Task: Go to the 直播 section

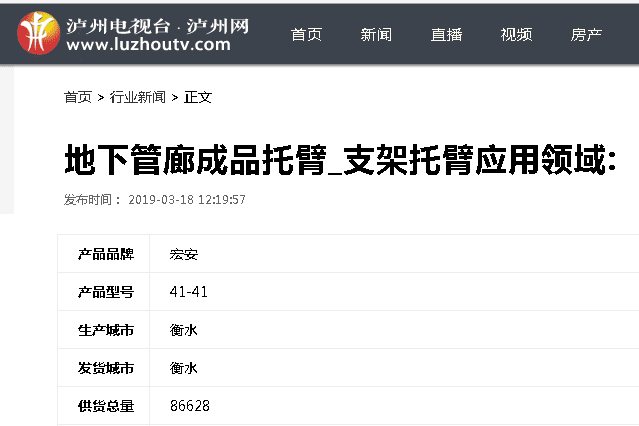Action: (x=446, y=35)
